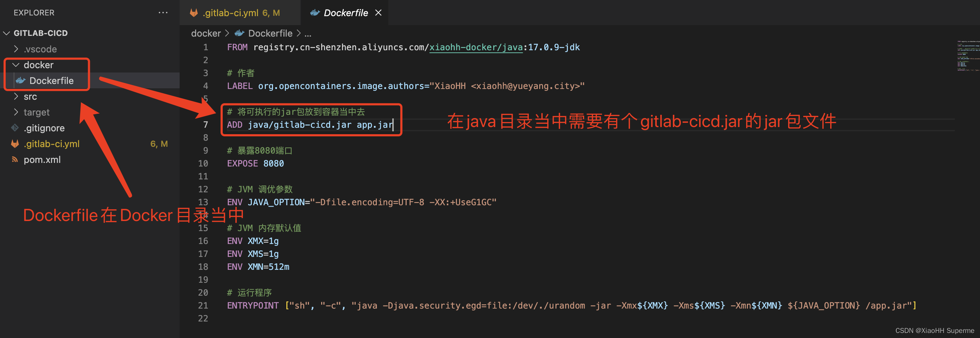This screenshot has height=338, width=980.
Task: Click the GitLab icon on .gitlab-ci.yml tab
Action: tap(194, 13)
